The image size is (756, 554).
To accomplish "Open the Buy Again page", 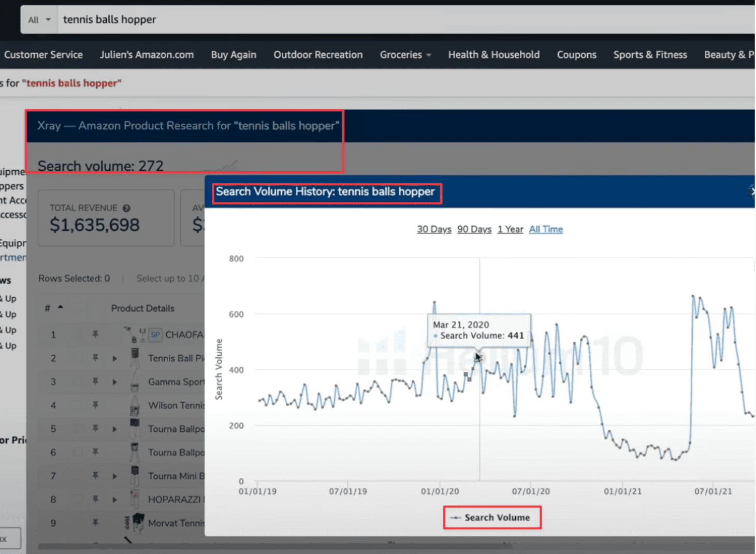I will click(x=234, y=55).
